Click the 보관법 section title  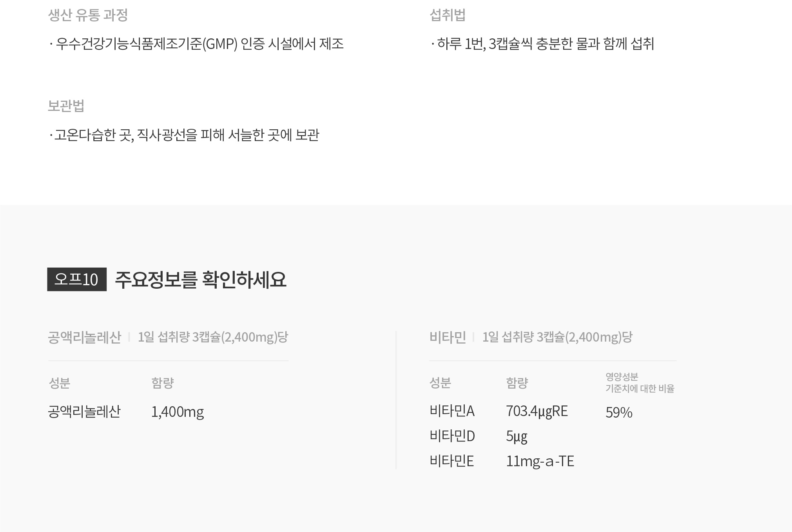click(x=66, y=106)
